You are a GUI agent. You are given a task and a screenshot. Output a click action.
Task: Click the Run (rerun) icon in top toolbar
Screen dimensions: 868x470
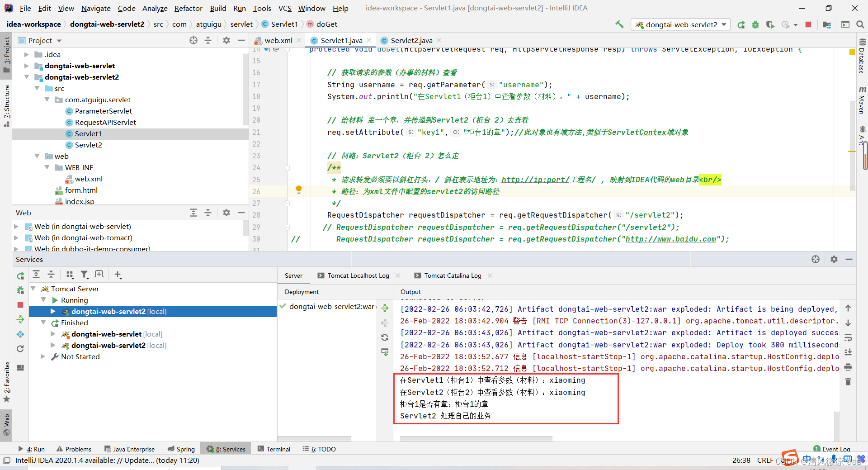coord(741,24)
